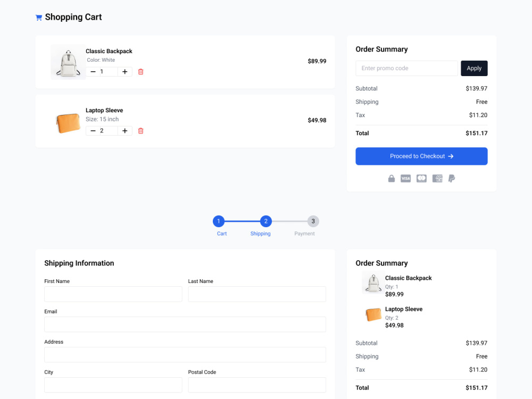Click the American Express icon
Screen dimensions: 532x399
click(x=437, y=178)
